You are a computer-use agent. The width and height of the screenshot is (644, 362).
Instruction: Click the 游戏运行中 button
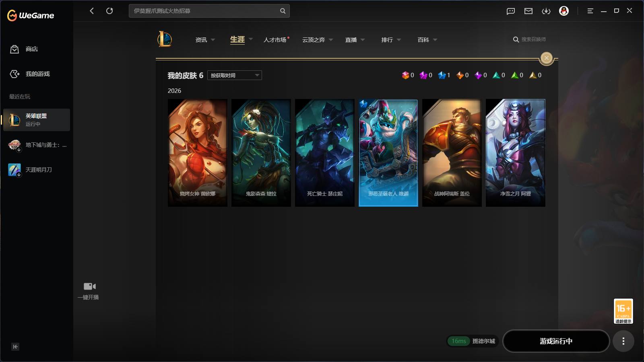pos(556,341)
